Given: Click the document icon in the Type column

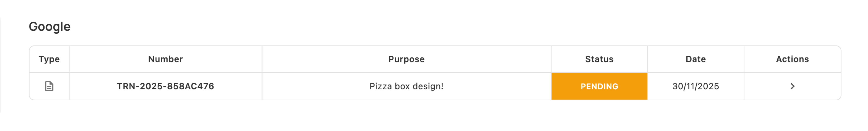Looking at the screenshot, I should tap(49, 86).
